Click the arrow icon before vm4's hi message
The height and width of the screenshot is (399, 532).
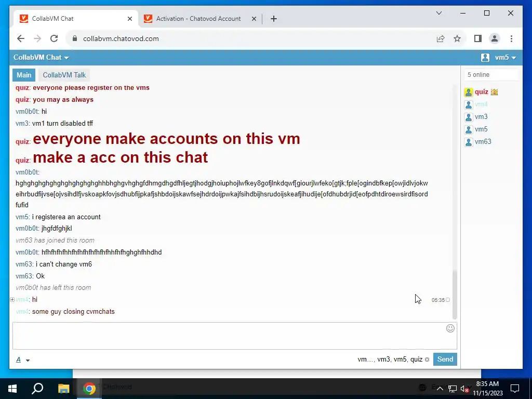coord(12,300)
